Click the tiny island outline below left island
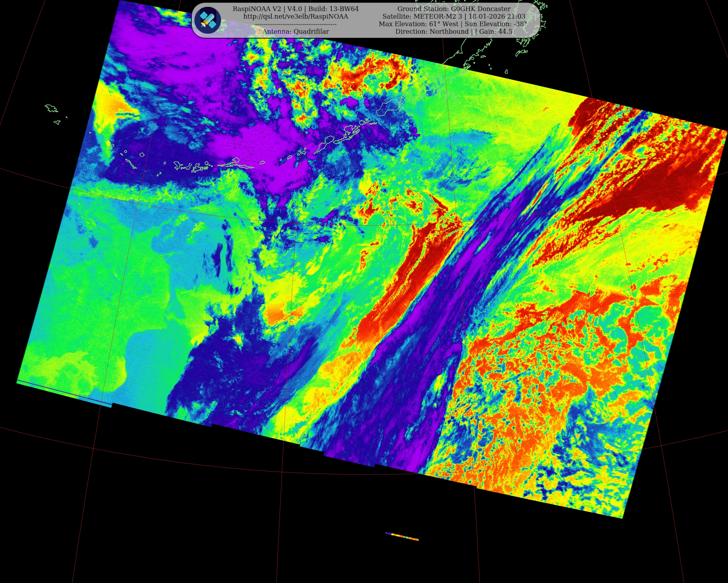This screenshot has height=583, width=728. click(57, 123)
